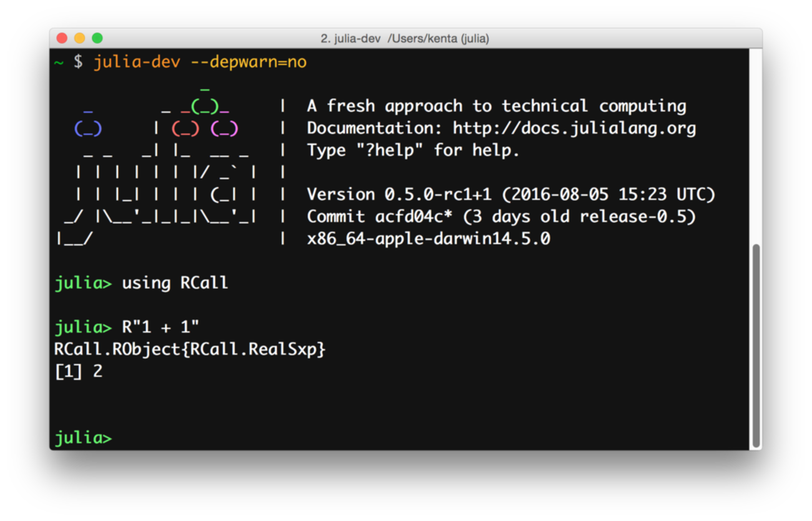Click the window title "2. julia-dev /Users/kenta (julia)"
The width and height of the screenshot is (812, 521).
405,39
